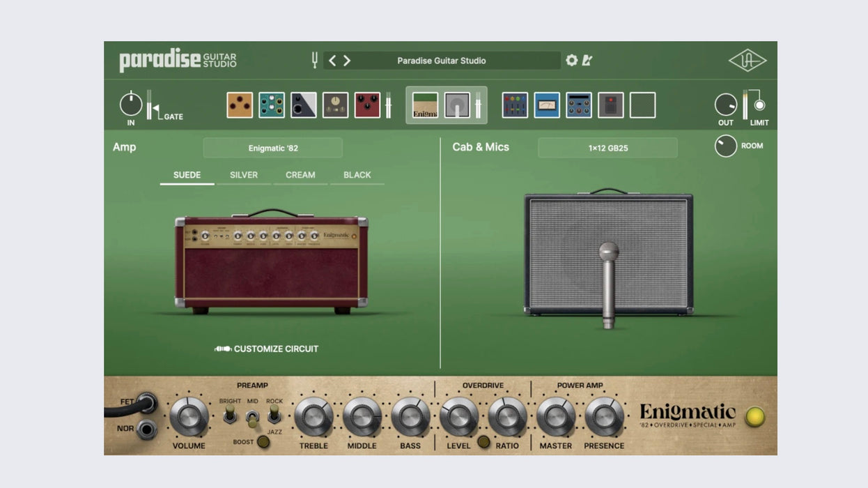Click the FET input jack
Image resolution: width=868 pixels, height=488 pixels.
click(147, 402)
